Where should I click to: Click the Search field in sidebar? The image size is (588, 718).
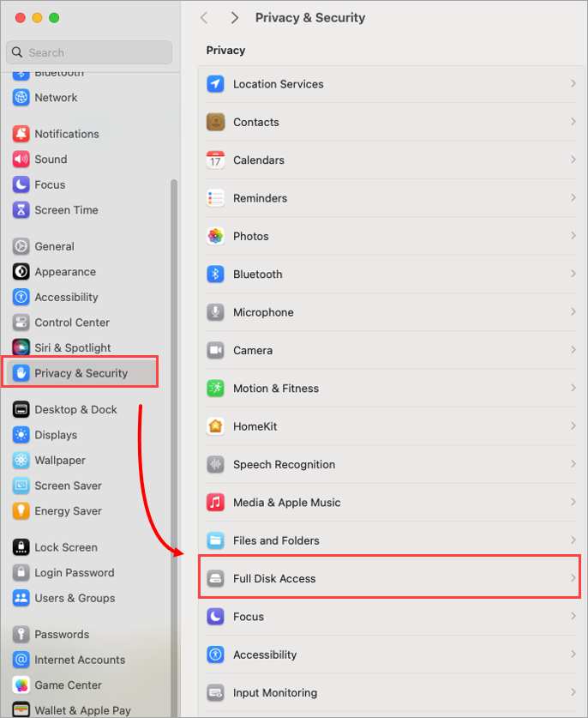[x=90, y=52]
